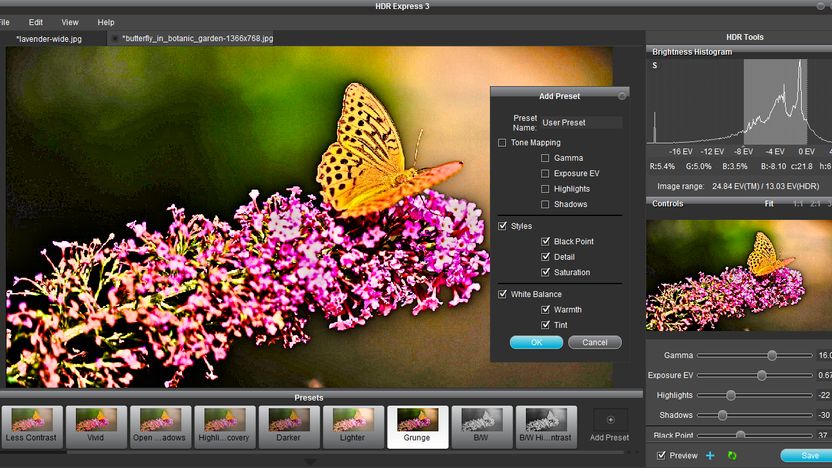Toggle the Preview checkbox
Screen dimensions: 832x468
(661, 455)
